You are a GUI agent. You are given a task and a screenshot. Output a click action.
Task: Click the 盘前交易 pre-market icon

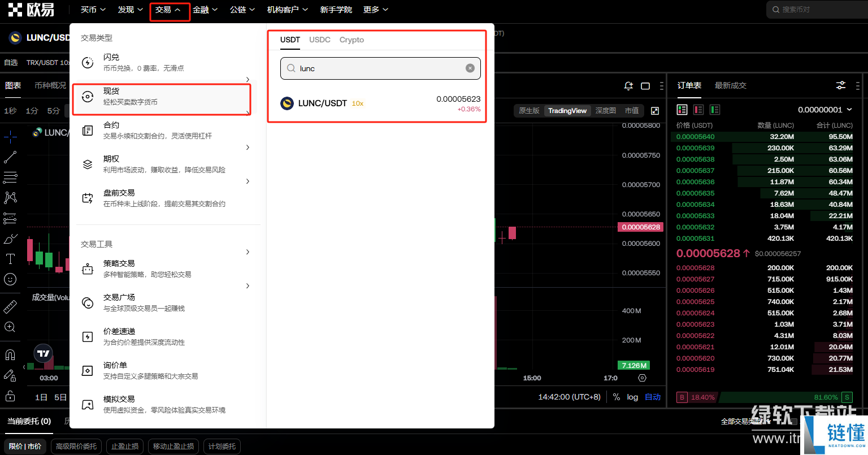(x=88, y=198)
